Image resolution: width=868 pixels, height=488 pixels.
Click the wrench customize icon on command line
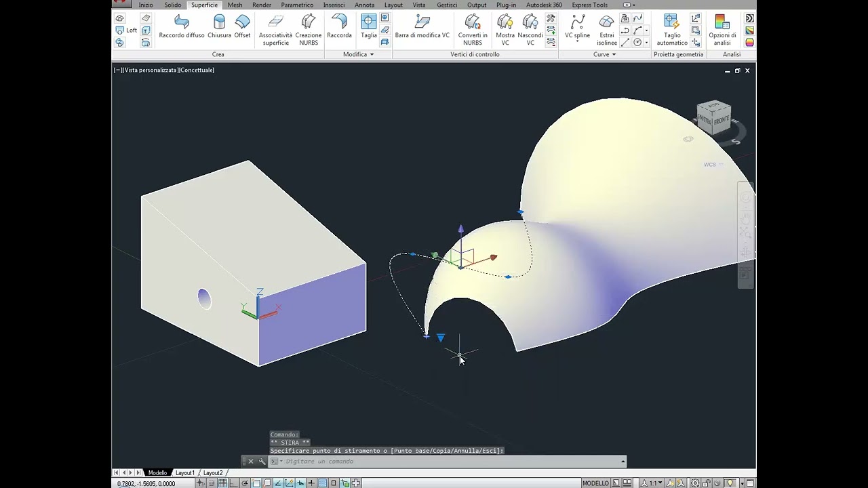pyautogui.click(x=262, y=462)
